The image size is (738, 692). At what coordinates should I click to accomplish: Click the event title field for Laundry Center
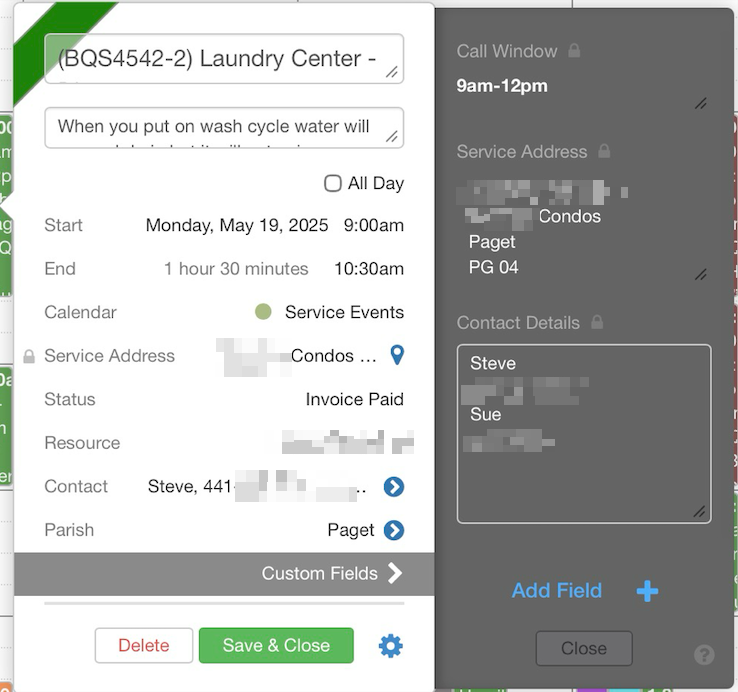coord(218,58)
